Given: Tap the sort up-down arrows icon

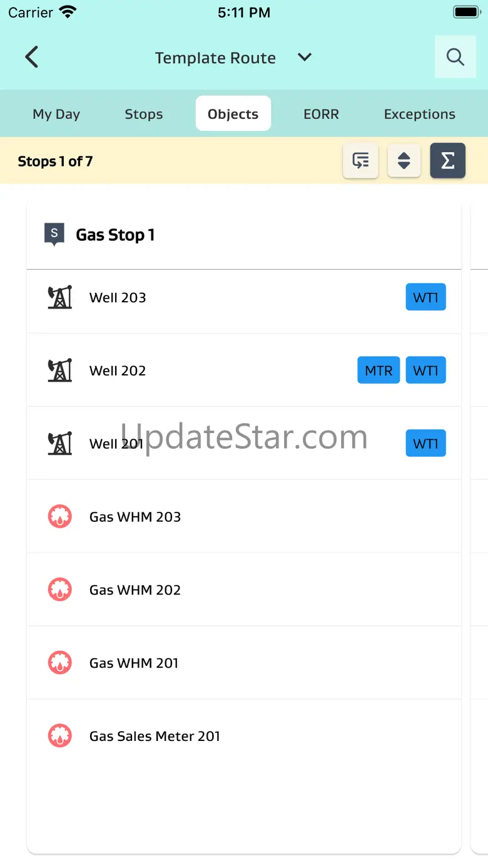Looking at the screenshot, I should [x=404, y=161].
